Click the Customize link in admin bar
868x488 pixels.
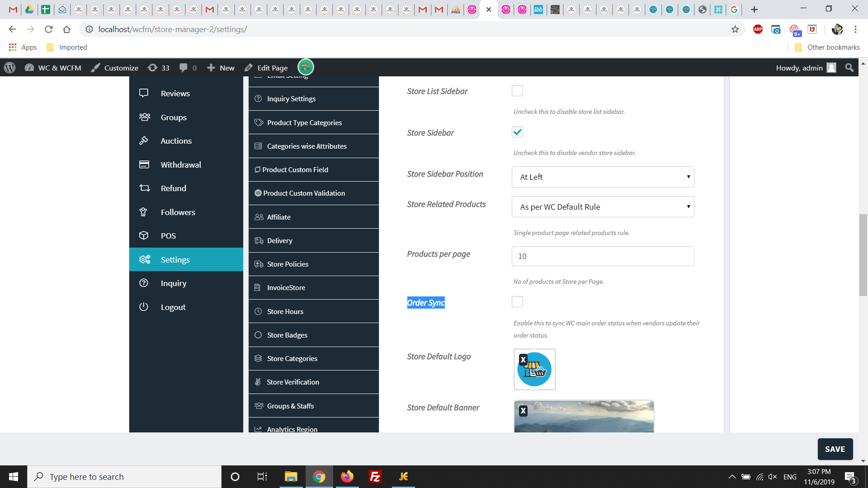[115, 68]
